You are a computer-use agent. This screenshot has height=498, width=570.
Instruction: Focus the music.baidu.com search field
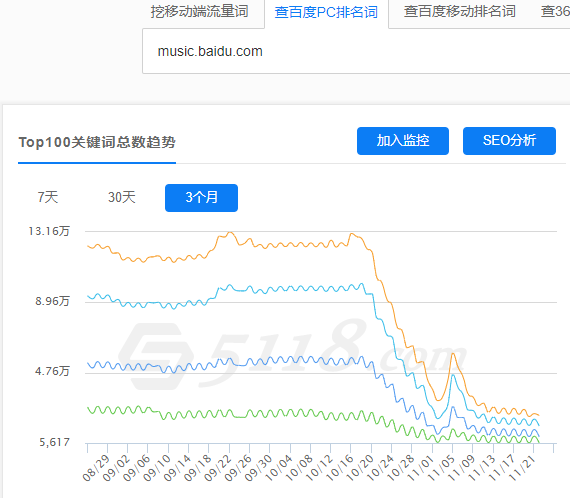pos(356,51)
